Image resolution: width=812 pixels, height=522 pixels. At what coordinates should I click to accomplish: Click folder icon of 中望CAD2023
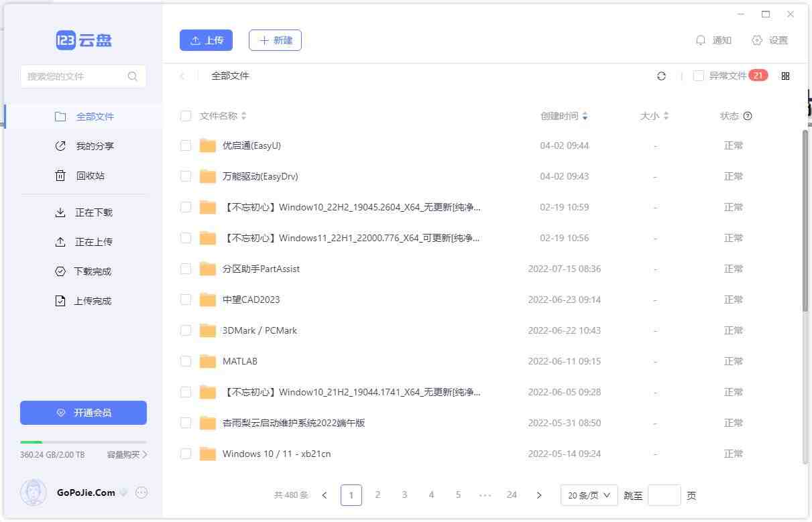208,300
